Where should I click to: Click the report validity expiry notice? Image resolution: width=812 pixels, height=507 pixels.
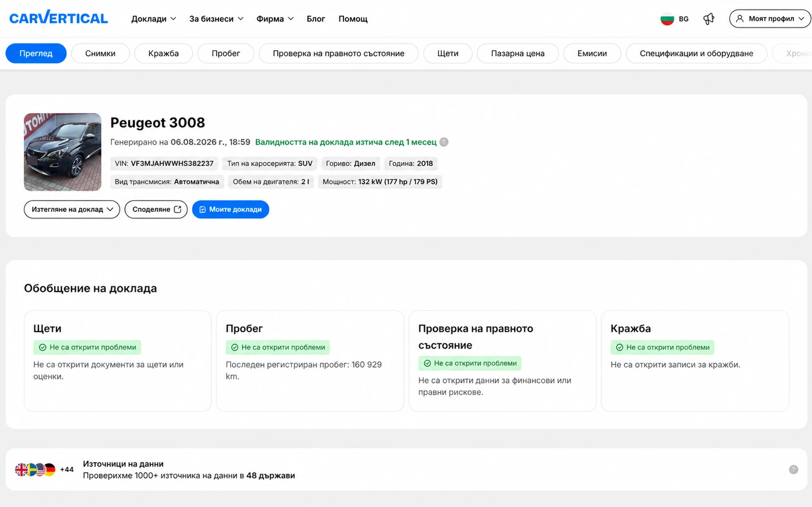pos(346,142)
